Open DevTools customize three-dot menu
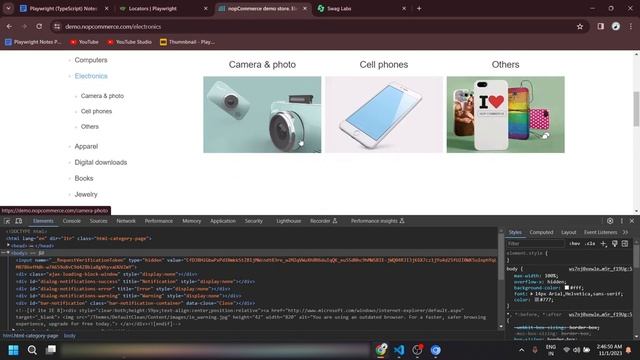640x360 pixels. 622,221
